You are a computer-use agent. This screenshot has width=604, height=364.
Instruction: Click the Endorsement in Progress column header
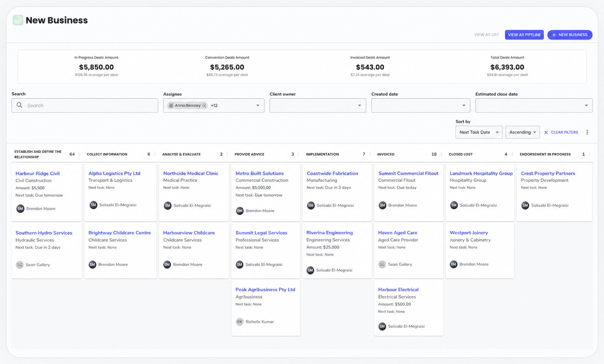pos(545,154)
